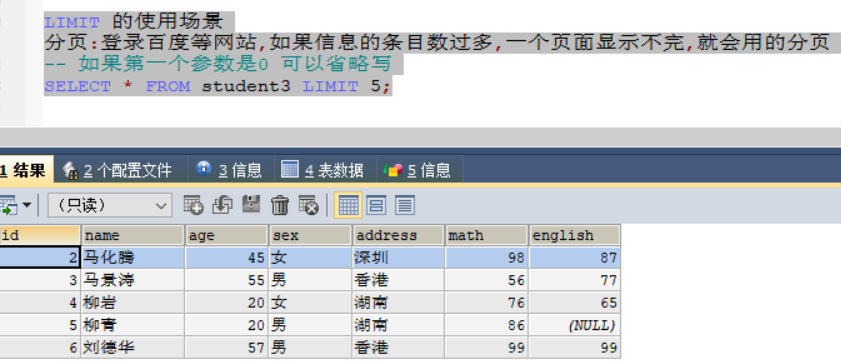The height and width of the screenshot is (362, 841).
Task: Select the name cell 刘德华
Action: click(x=133, y=348)
